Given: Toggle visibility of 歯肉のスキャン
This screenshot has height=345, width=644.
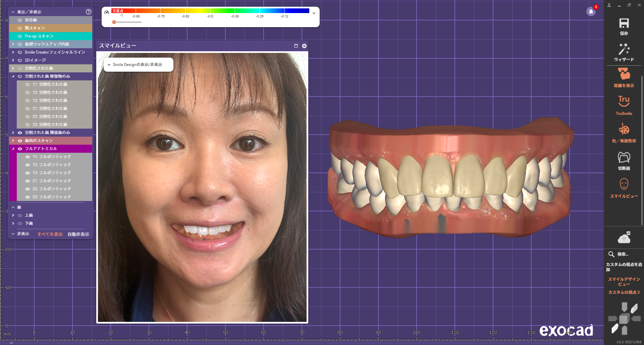Looking at the screenshot, I should [x=20, y=141].
